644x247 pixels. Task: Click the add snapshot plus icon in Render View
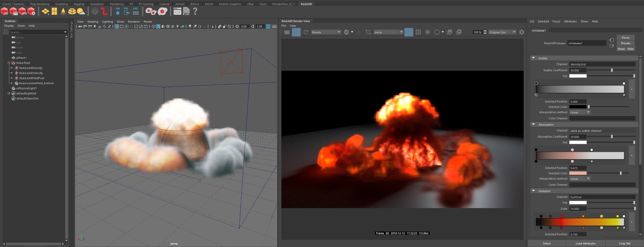pyautogui.click(x=459, y=32)
